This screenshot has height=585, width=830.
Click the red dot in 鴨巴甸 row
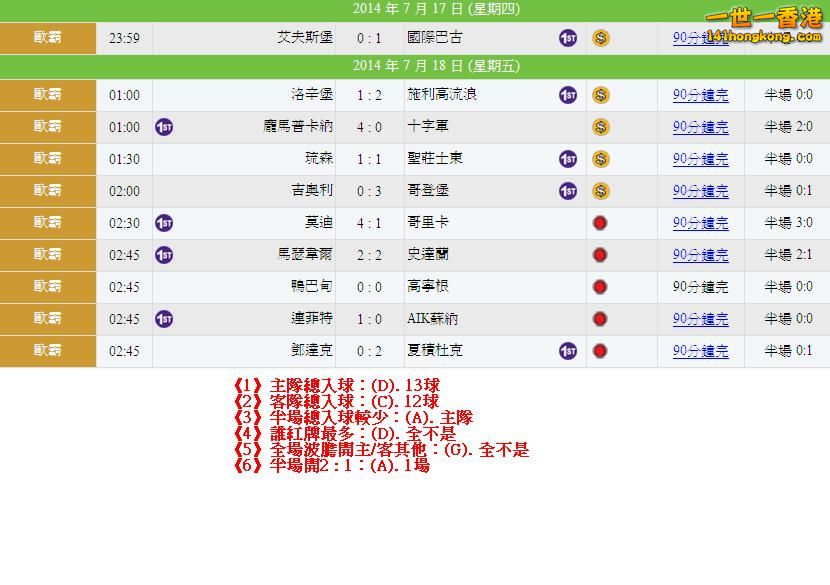click(x=600, y=287)
